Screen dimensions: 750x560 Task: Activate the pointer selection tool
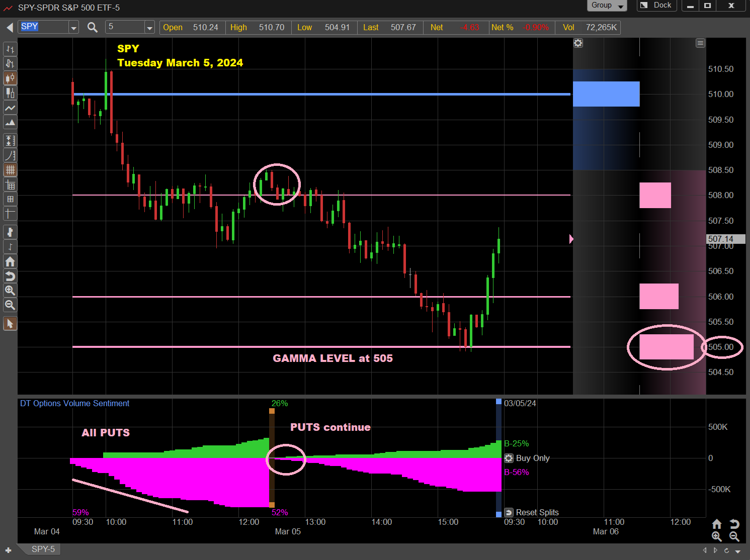point(10,324)
